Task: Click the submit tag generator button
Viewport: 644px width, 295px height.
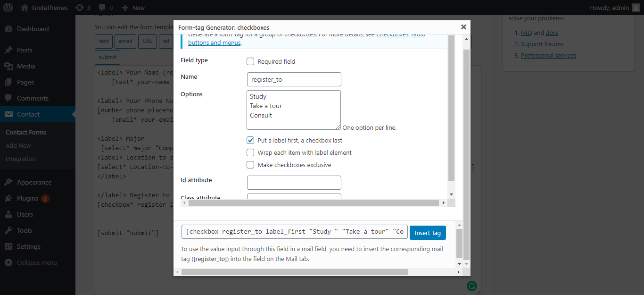Action: click(107, 57)
